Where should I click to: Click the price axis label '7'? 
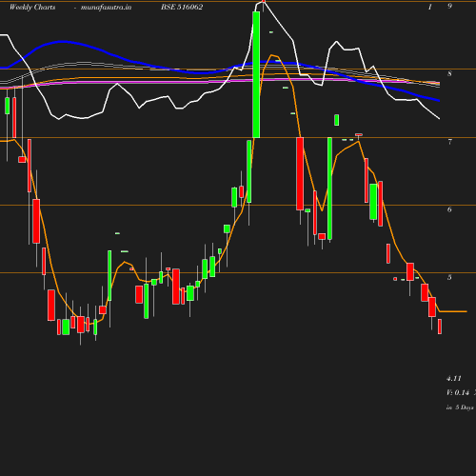pos(449,142)
